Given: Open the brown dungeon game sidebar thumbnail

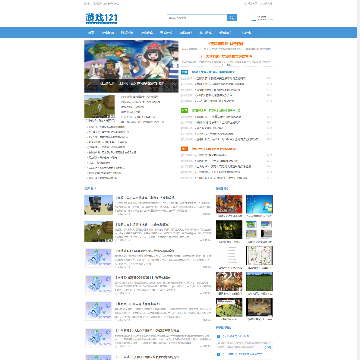Looking at the screenshot, I should 259,307.
